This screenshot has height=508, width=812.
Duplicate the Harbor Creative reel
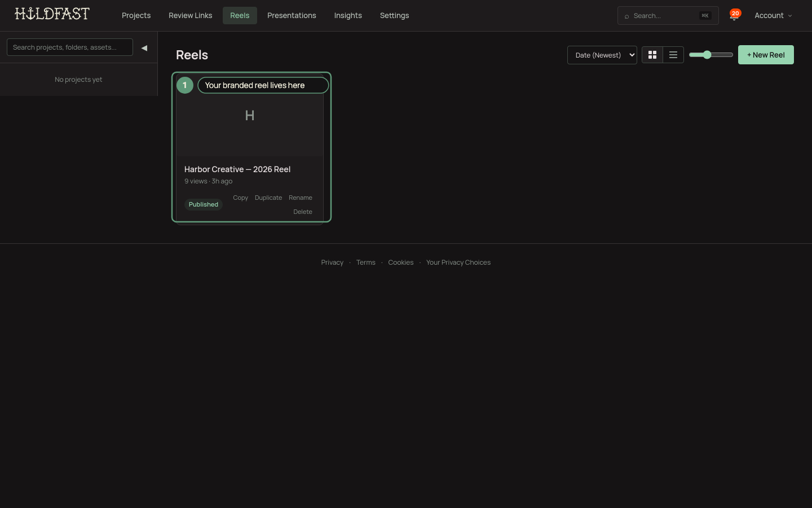coord(268,198)
